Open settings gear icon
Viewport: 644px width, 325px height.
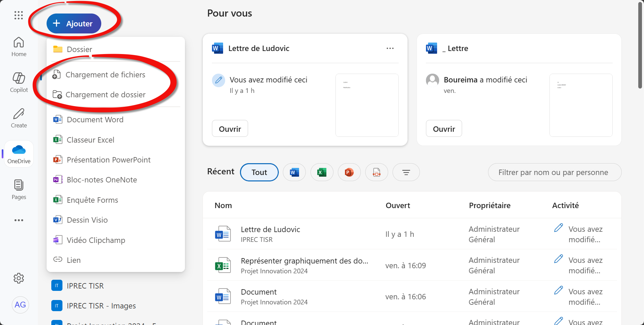click(x=19, y=278)
